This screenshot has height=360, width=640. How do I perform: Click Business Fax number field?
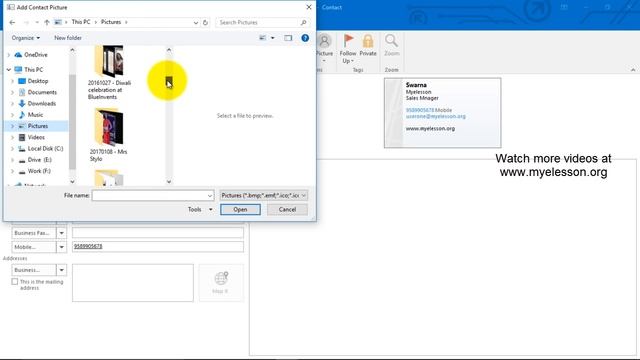coord(158,233)
